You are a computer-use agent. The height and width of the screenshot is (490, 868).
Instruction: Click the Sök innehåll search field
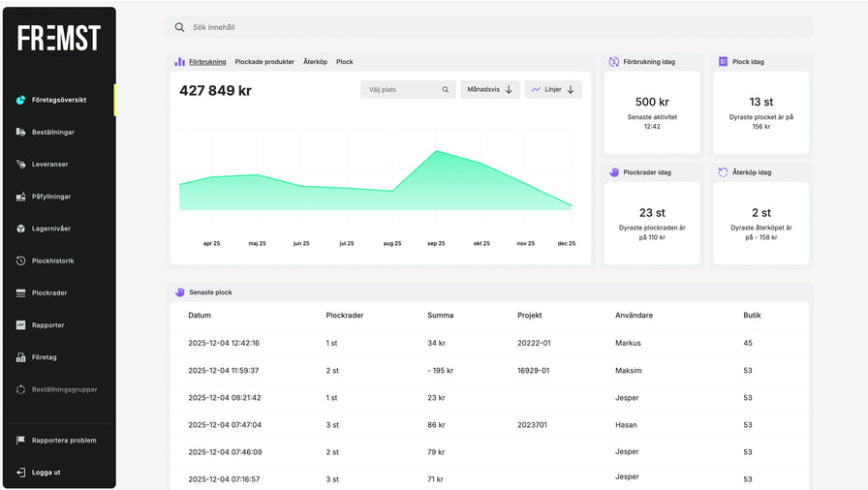(489, 27)
